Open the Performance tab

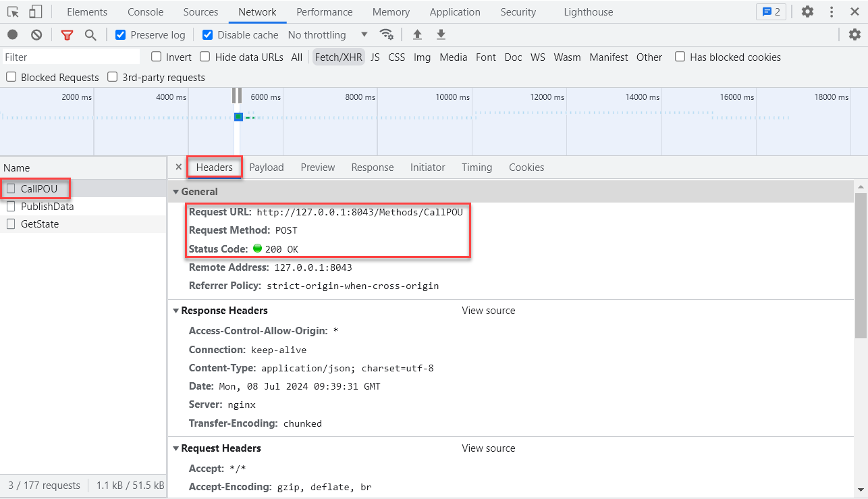pos(325,11)
